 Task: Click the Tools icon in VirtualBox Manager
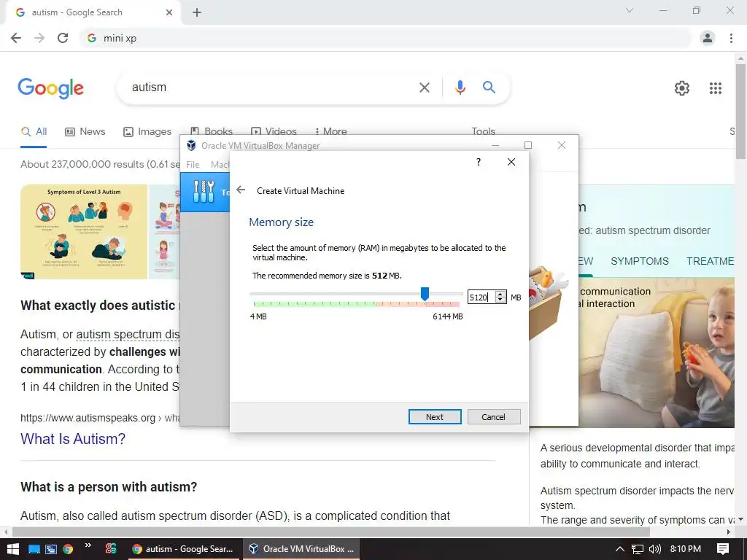(x=204, y=192)
